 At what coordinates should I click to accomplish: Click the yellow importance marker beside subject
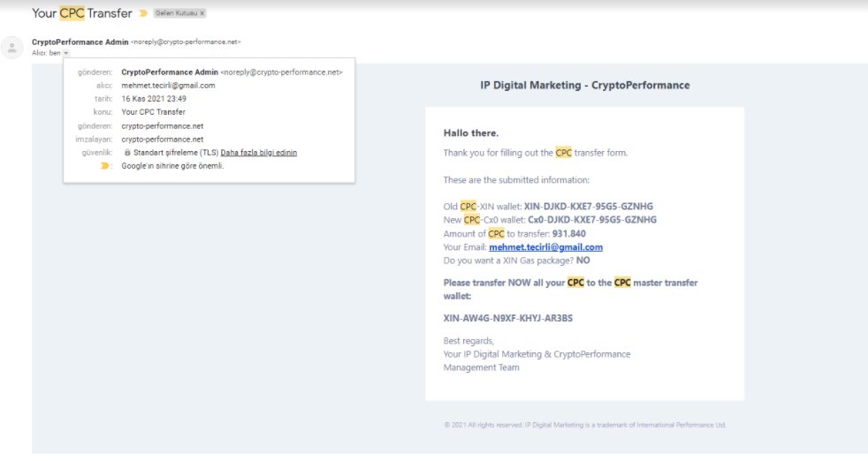pos(144,13)
